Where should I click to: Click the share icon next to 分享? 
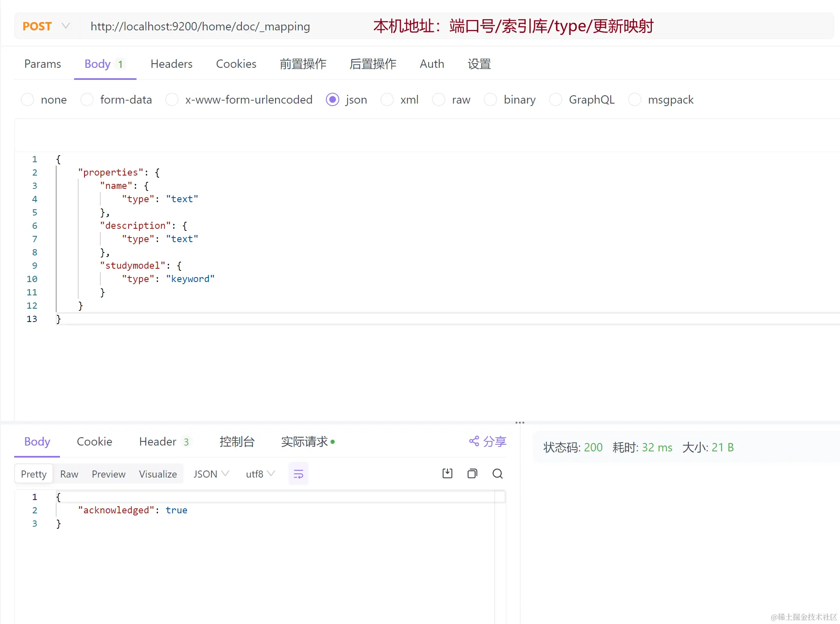474,441
